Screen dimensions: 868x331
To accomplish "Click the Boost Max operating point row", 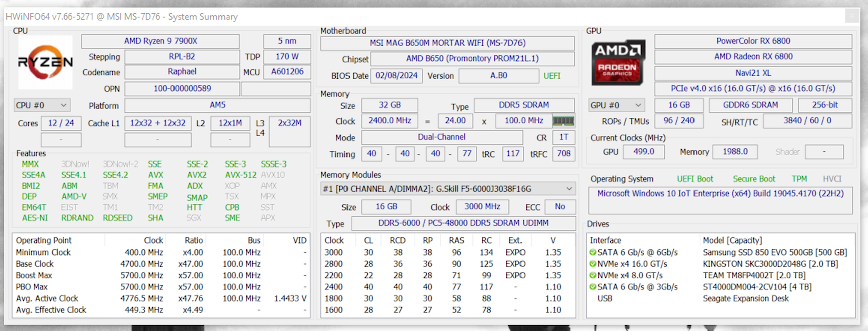I will (161, 275).
